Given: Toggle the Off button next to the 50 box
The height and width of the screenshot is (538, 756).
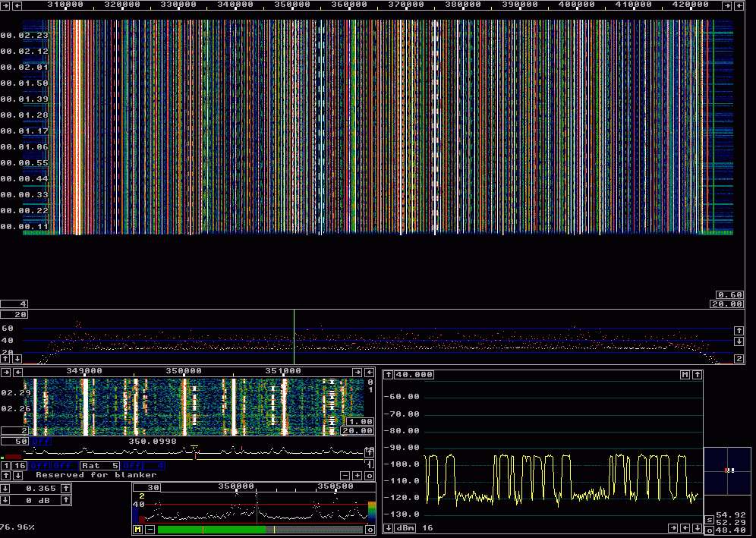Looking at the screenshot, I should (42, 441).
